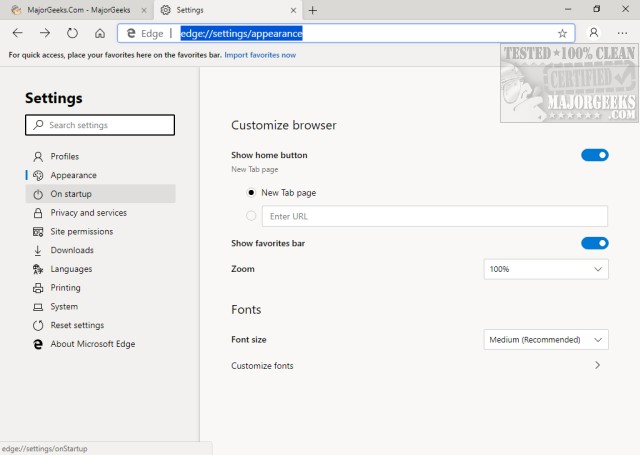Restore down the Edge browser window
Viewport: 640px width, 455px height.
[597, 9]
